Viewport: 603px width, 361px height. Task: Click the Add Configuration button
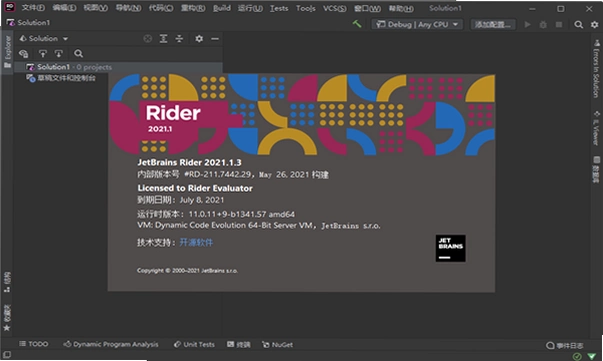point(493,25)
